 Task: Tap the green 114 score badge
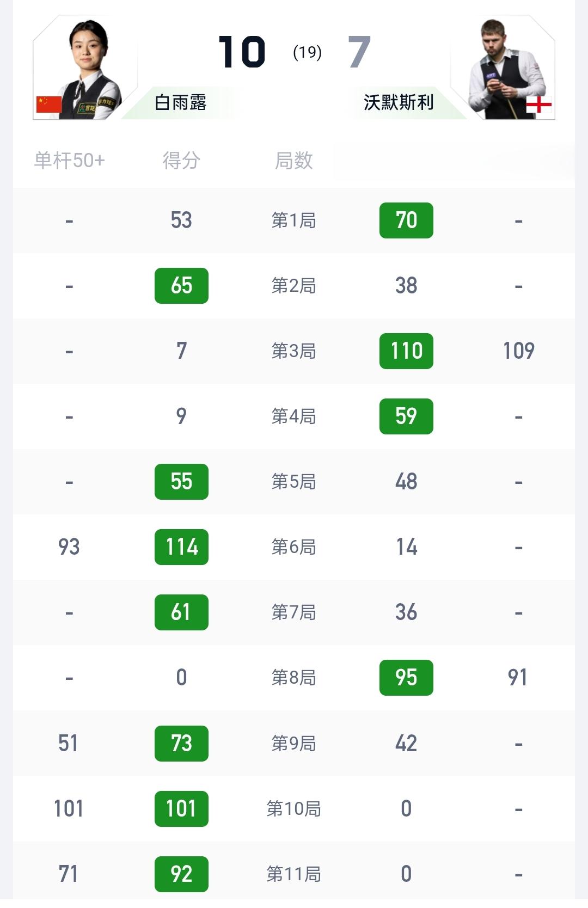tap(181, 547)
